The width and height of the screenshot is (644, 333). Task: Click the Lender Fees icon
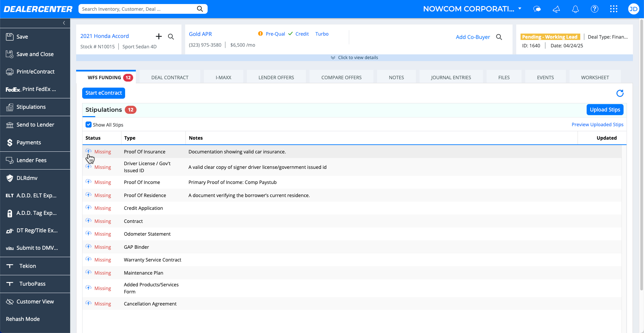tap(10, 160)
